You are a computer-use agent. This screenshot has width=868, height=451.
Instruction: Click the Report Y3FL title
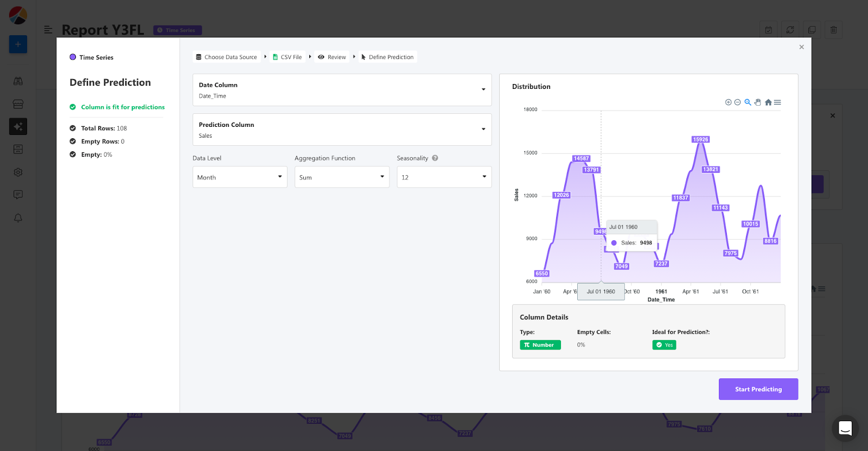[103, 30]
